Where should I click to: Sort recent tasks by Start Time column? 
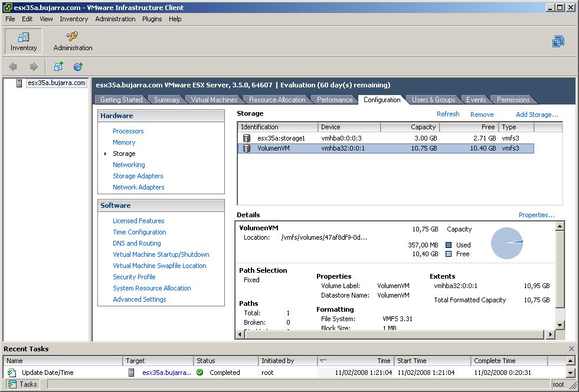(x=433, y=361)
